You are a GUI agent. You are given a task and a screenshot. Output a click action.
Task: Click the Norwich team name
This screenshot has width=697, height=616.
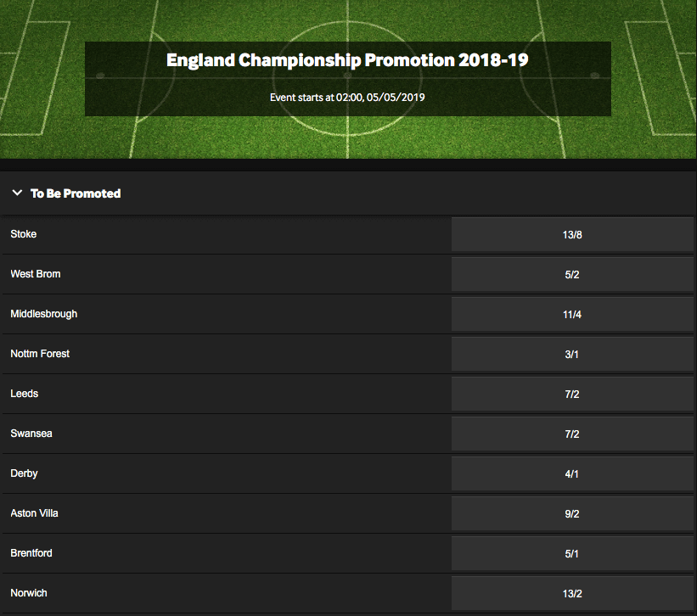[29, 593]
